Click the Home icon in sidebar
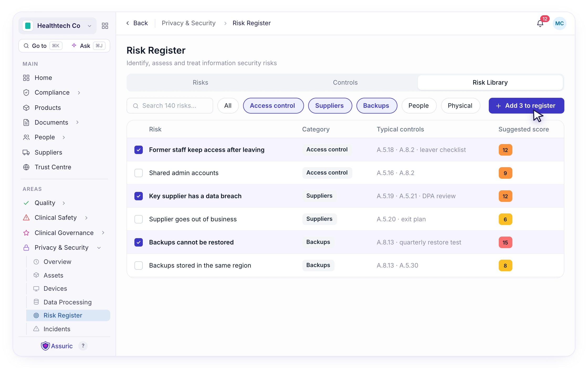Image resolution: width=588 pixels, height=368 pixels. point(26,78)
